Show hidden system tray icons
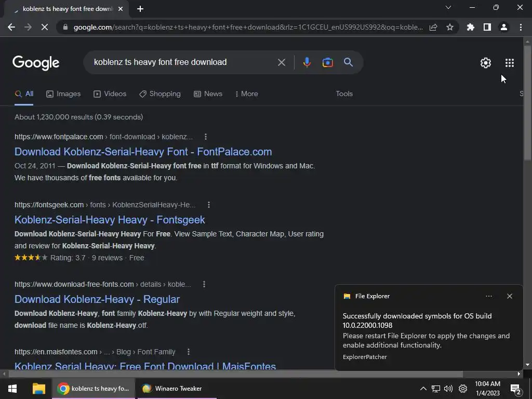The image size is (532, 399). click(x=423, y=389)
